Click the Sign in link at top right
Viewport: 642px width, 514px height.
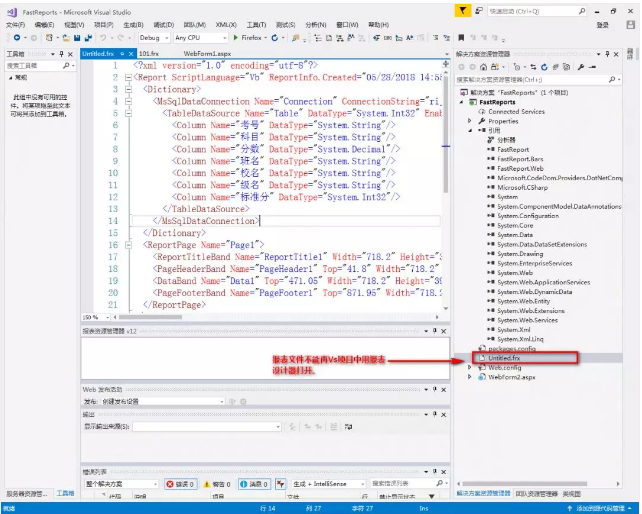click(602, 25)
